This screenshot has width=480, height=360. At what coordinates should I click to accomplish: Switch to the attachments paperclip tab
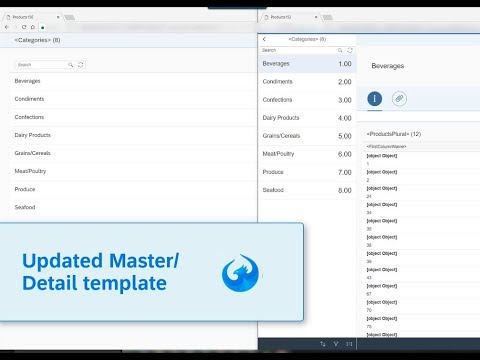click(399, 99)
